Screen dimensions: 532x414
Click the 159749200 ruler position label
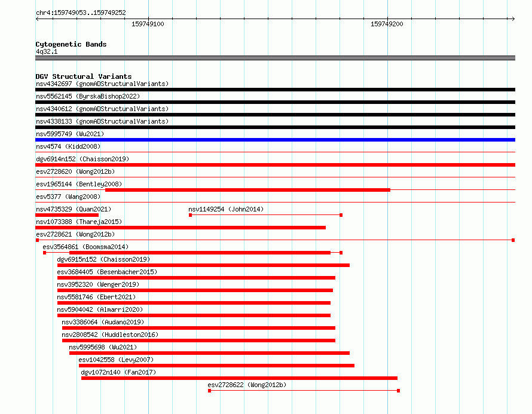(387, 24)
